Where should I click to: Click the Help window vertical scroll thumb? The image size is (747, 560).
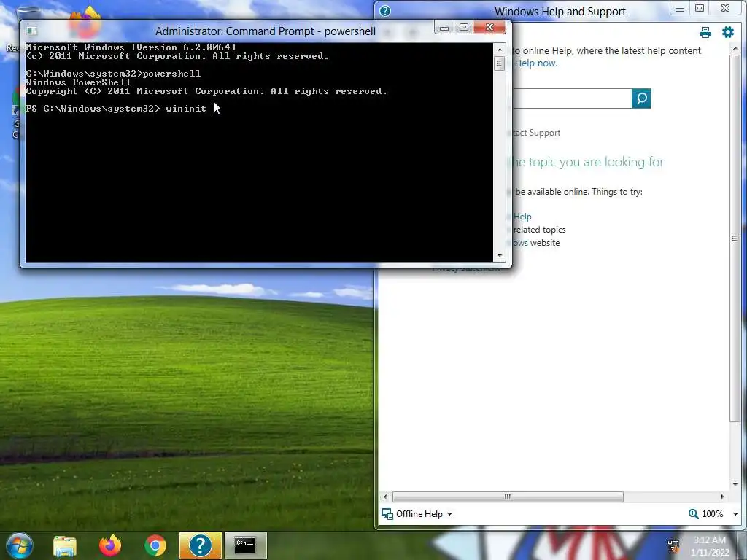[735, 238]
